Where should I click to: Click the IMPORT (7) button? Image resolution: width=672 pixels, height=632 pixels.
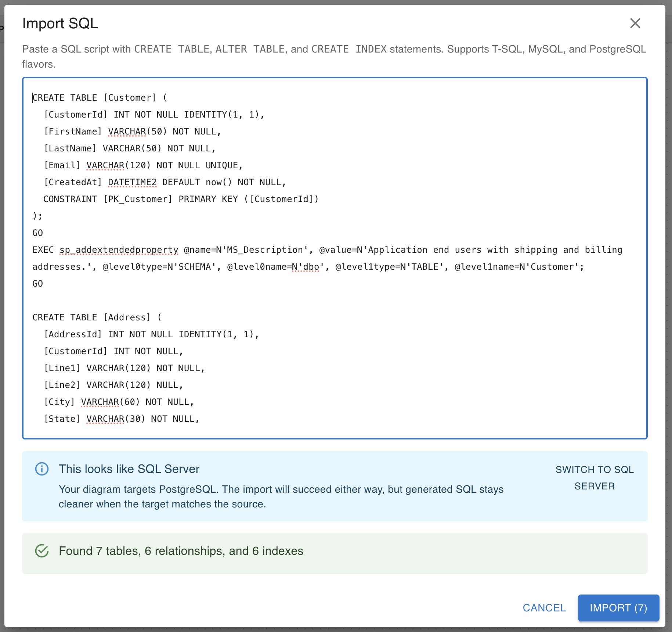[618, 608]
